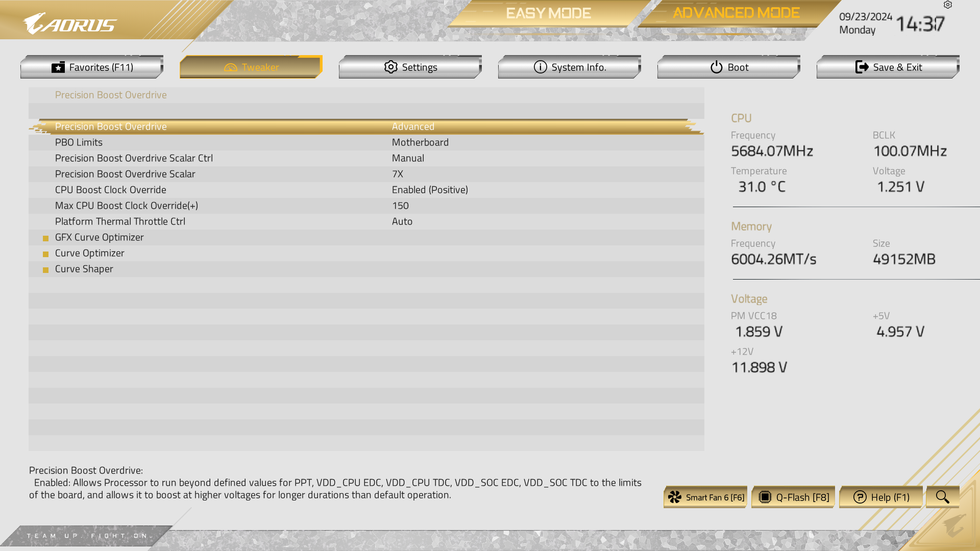Click +12V 11.898 V reading
The width and height of the screenshot is (980, 551).
[x=759, y=367]
